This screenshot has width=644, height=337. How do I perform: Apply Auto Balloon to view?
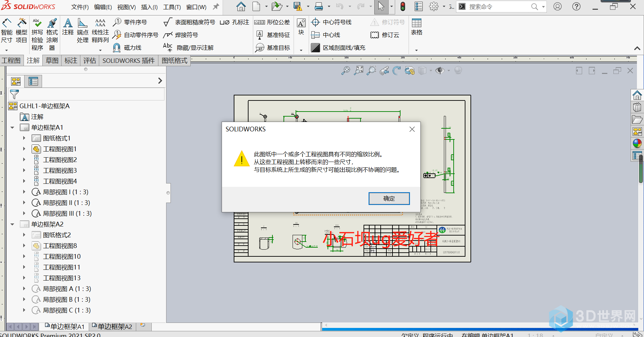pos(135,35)
